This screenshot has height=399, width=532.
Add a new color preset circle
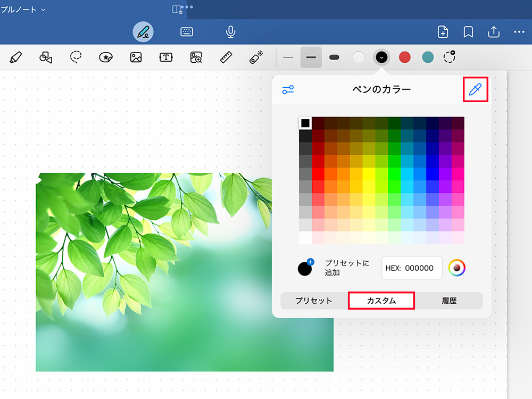(x=450, y=57)
